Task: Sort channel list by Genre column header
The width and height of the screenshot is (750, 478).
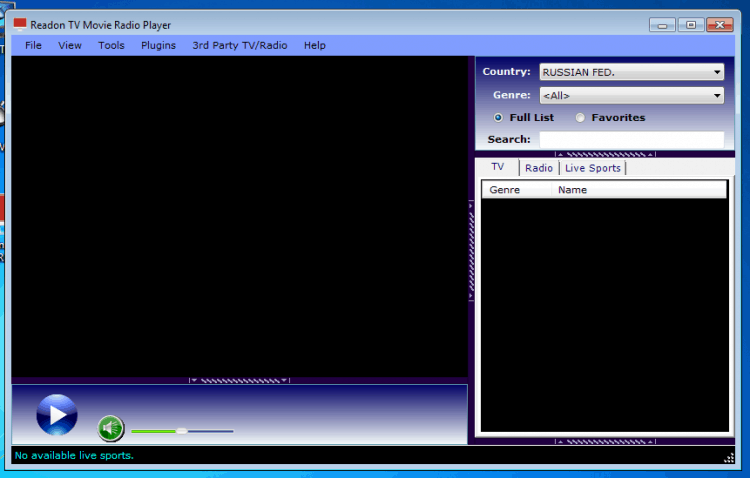Action: pos(504,190)
